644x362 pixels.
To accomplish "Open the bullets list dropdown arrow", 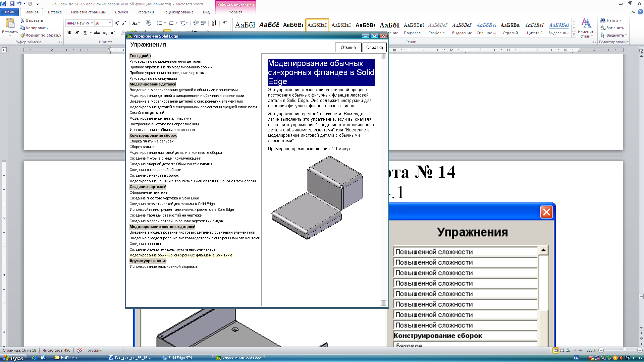I will [x=165, y=23].
